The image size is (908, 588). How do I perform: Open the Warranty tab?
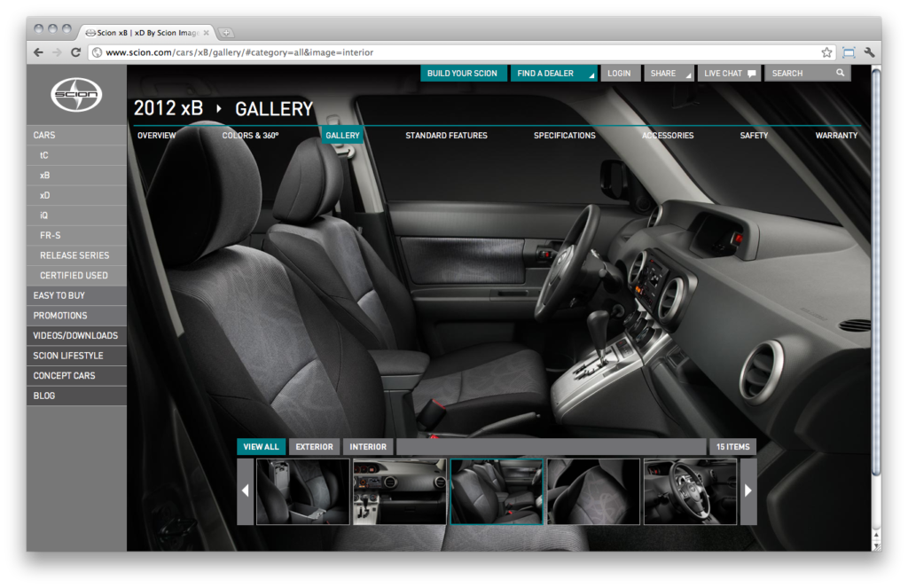click(836, 136)
